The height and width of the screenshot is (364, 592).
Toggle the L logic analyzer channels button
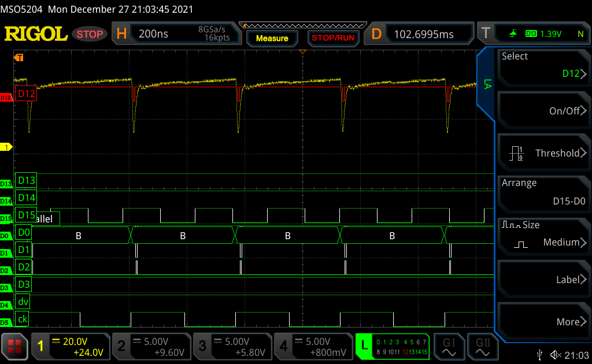click(x=392, y=346)
